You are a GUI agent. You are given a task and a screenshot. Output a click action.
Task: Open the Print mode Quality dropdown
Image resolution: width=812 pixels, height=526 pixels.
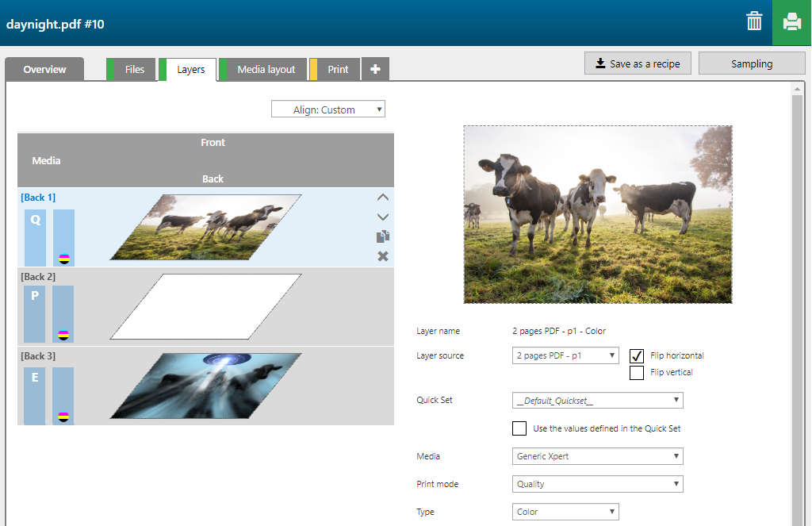click(598, 484)
